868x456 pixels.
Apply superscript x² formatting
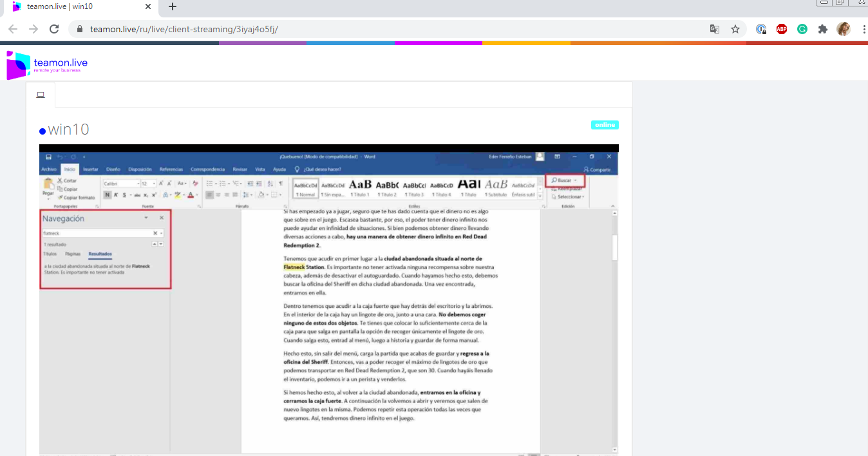coord(154,195)
